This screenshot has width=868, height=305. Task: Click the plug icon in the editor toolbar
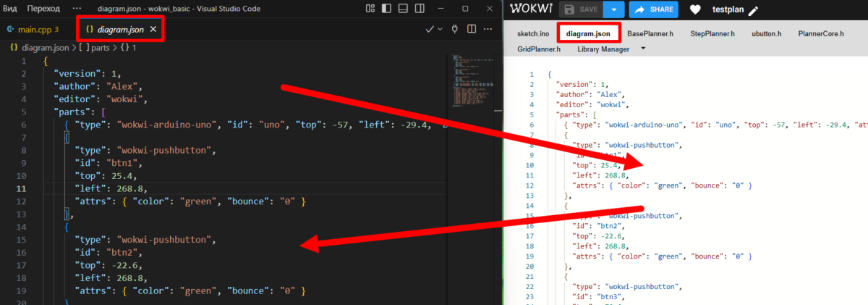(x=454, y=30)
